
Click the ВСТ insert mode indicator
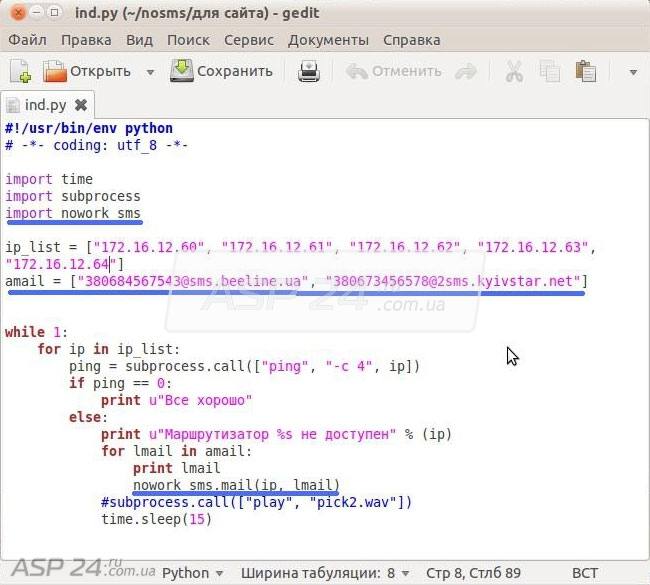(x=585, y=573)
